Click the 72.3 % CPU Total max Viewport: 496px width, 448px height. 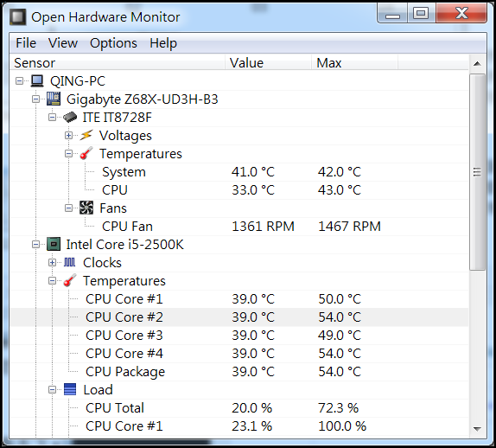pos(338,408)
